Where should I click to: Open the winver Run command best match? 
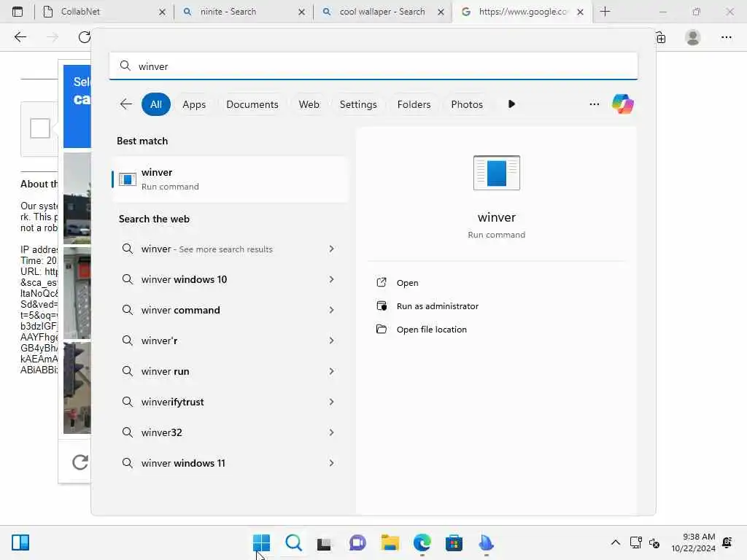coord(231,179)
